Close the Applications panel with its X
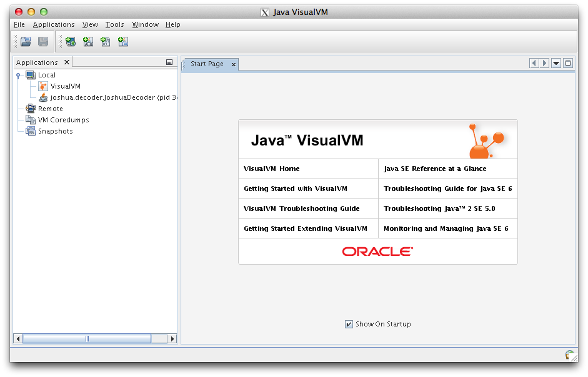 (67, 62)
